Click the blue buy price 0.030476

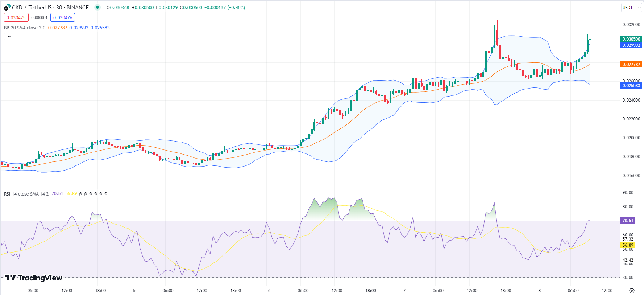[63, 17]
